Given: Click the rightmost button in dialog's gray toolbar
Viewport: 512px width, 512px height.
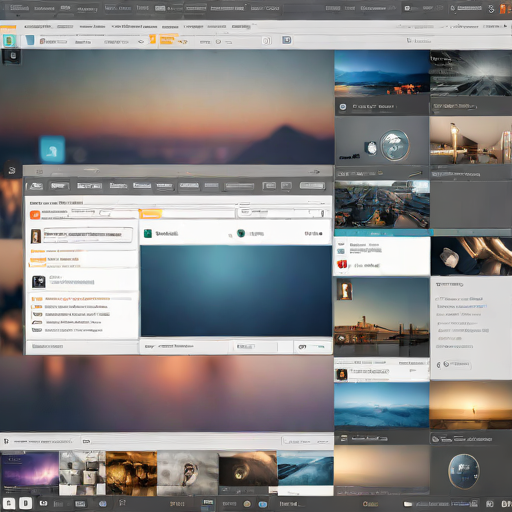Looking at the screenshot, I should (x=312, y=186).
